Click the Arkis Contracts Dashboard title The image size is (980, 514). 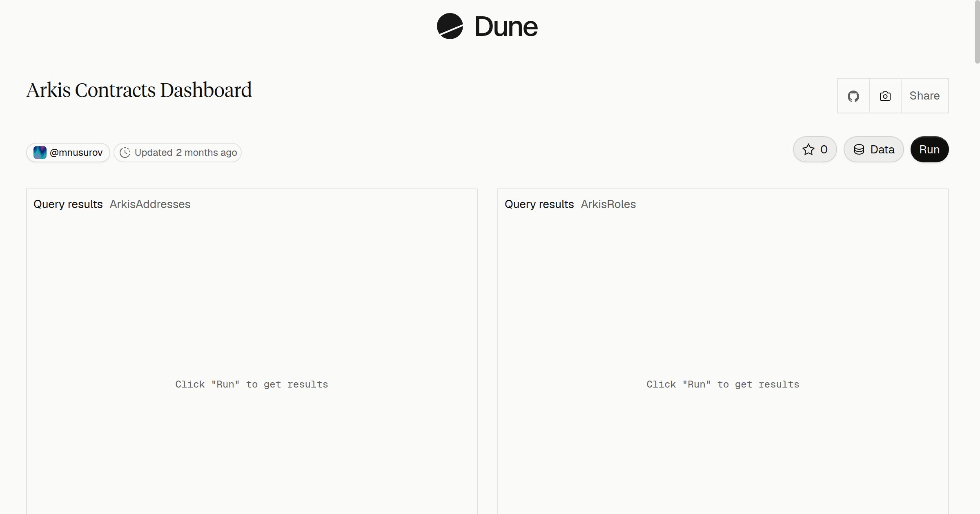139,90
